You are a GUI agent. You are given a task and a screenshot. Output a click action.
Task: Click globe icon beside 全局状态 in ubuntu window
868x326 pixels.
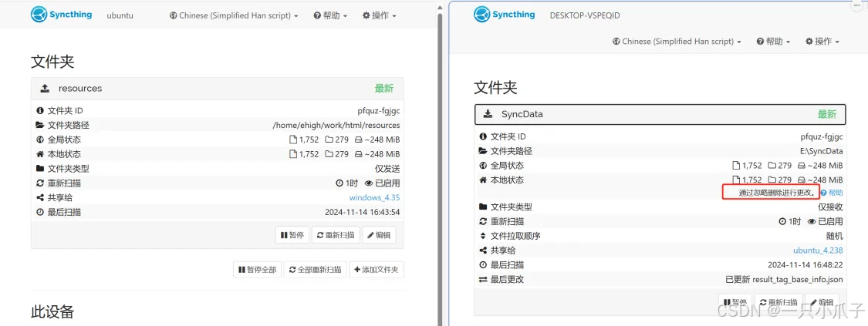(40, 139)
